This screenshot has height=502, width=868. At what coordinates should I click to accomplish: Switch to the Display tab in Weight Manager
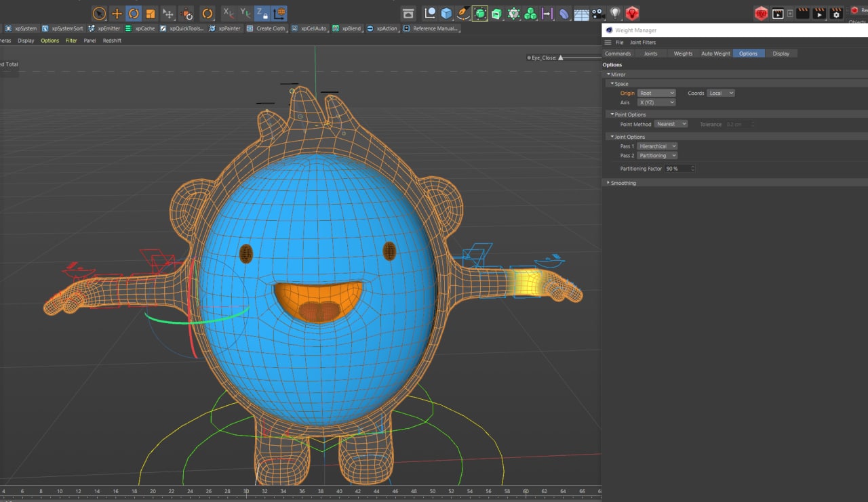(781, 54)
